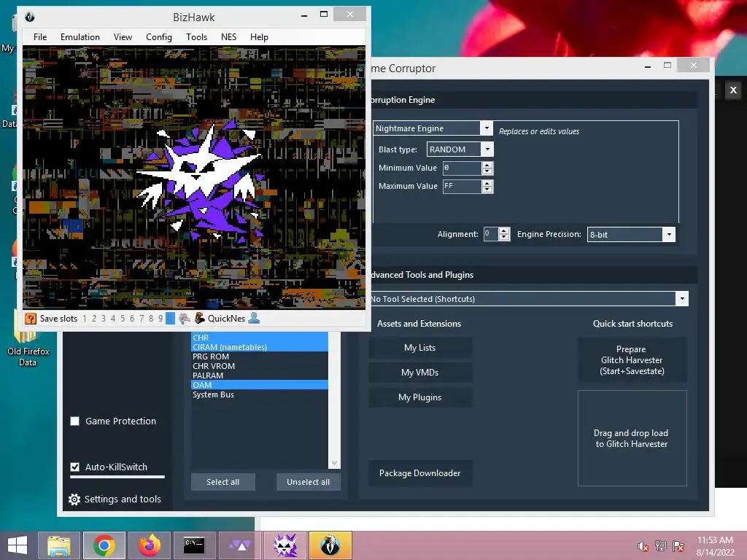The width and height of the screenshot is (747, 560).
Task: Open File Explorer from the taskbar
Action: tap(59, 545)
